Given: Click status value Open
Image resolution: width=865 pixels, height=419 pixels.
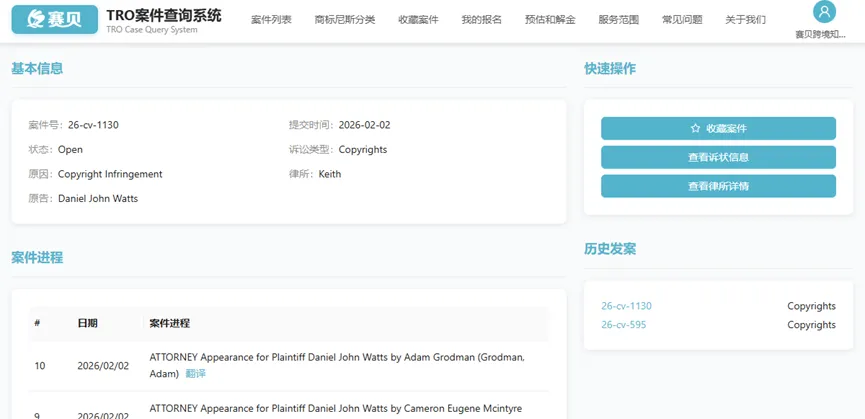Looking at the screenshot, I should (x=71, y=149).
